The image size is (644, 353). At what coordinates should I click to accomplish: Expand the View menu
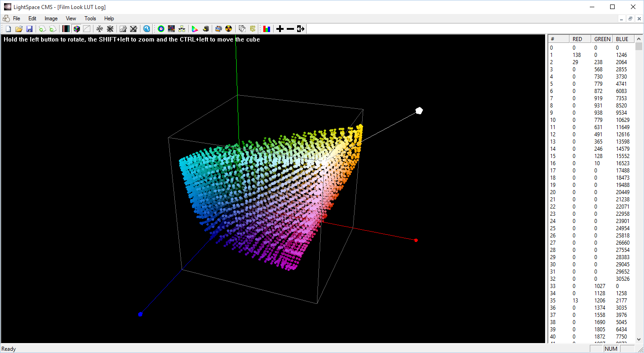click(71, 19)
